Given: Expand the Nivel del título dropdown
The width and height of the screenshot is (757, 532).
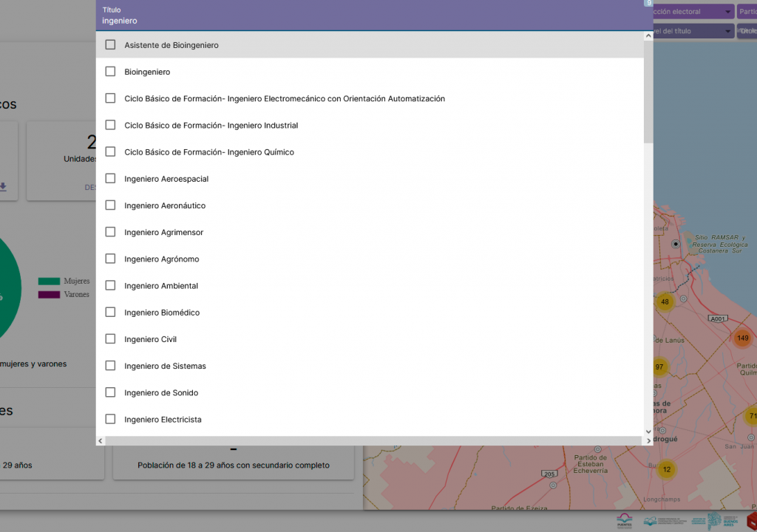Looking at the screenshot, I should [x=693, y=31].
